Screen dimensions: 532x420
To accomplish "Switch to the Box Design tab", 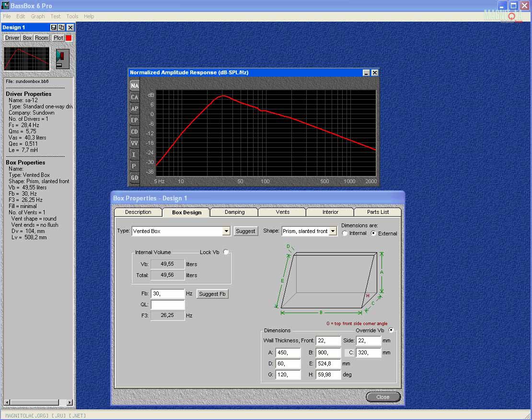I will click(186, 212).
